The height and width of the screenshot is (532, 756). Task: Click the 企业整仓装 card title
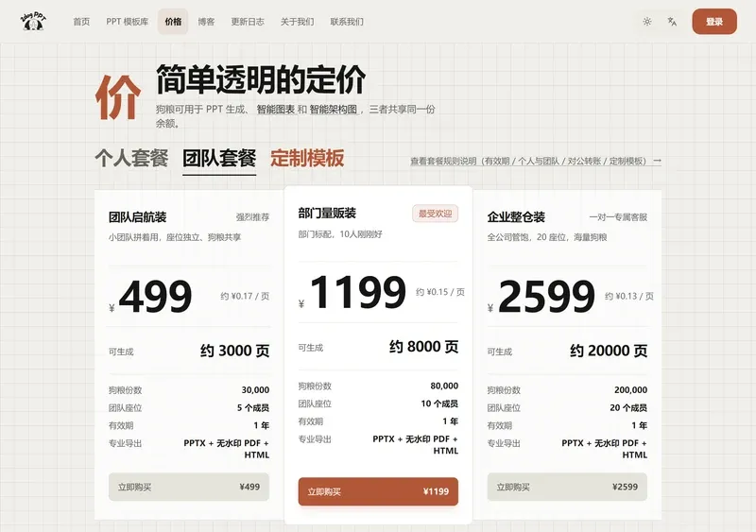click(516, 217)
